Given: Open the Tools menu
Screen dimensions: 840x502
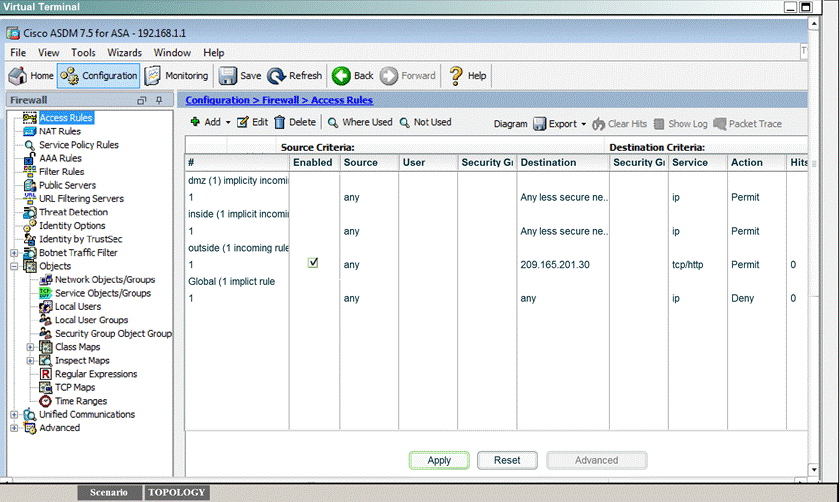Looking at the screenshot, I should click(x=83, y=53).
